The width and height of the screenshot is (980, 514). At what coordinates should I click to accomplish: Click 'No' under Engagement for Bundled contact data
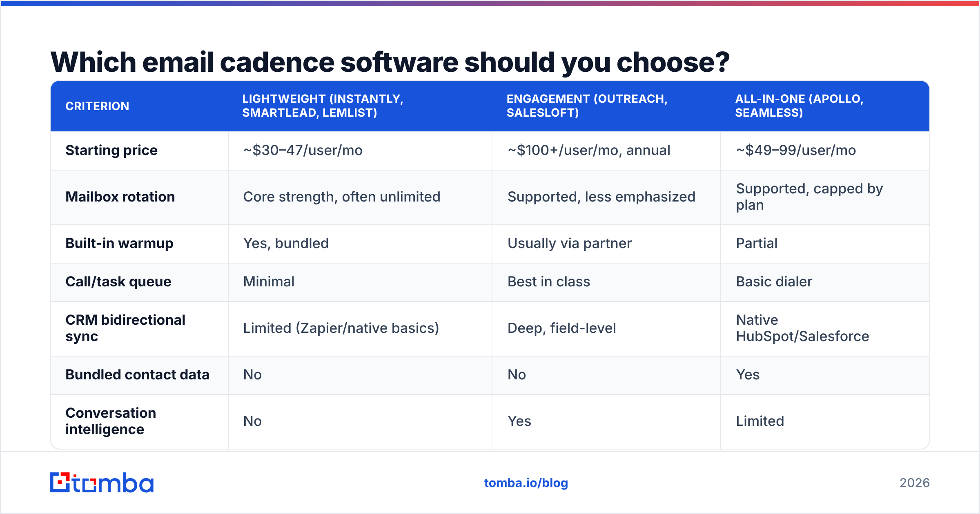517,374
